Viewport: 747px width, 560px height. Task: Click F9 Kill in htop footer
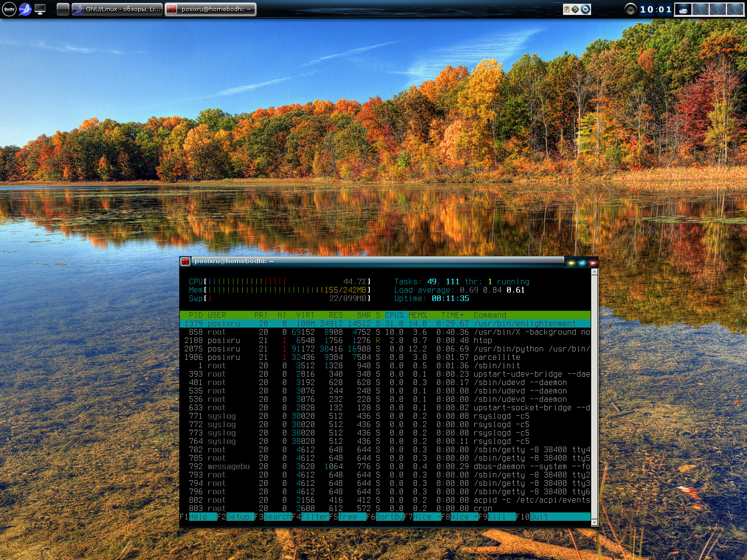pyautogui.click(x=497, y=517)
